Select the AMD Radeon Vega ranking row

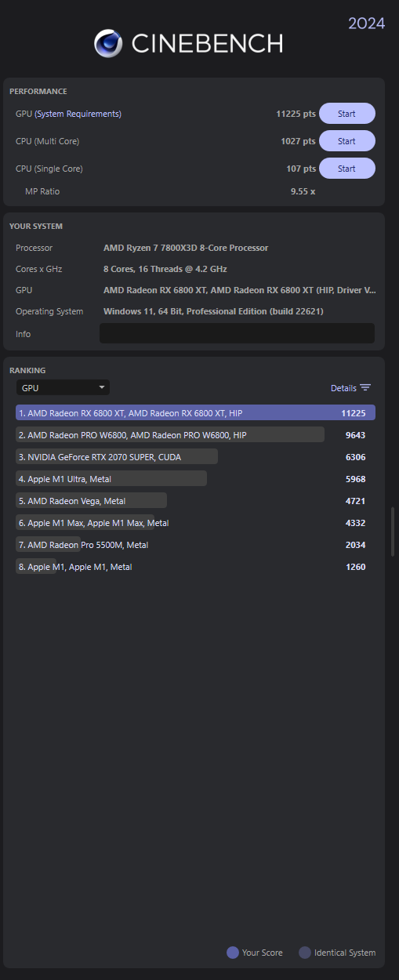pyautogui.click(x=195, y=500)
